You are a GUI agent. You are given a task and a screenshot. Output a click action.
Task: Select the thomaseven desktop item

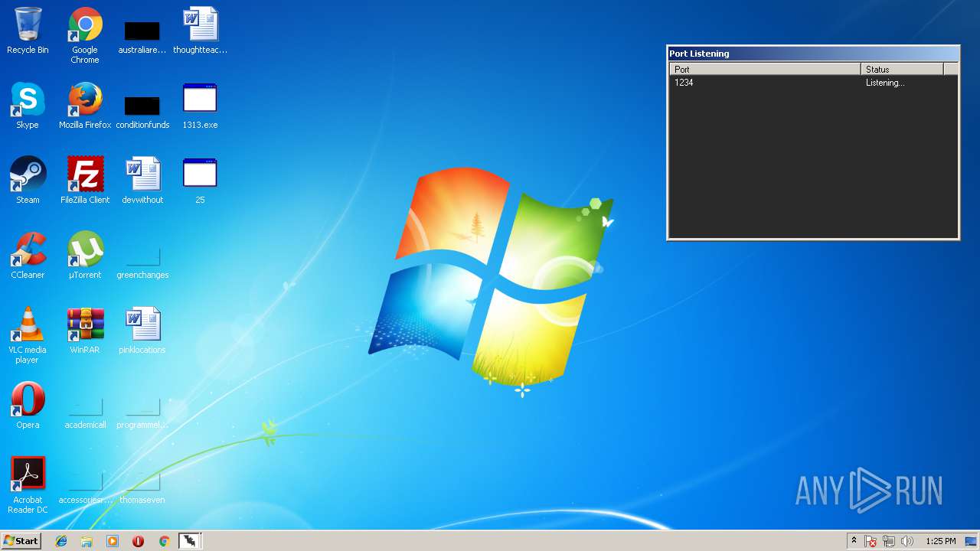click(x=142, y=489)
